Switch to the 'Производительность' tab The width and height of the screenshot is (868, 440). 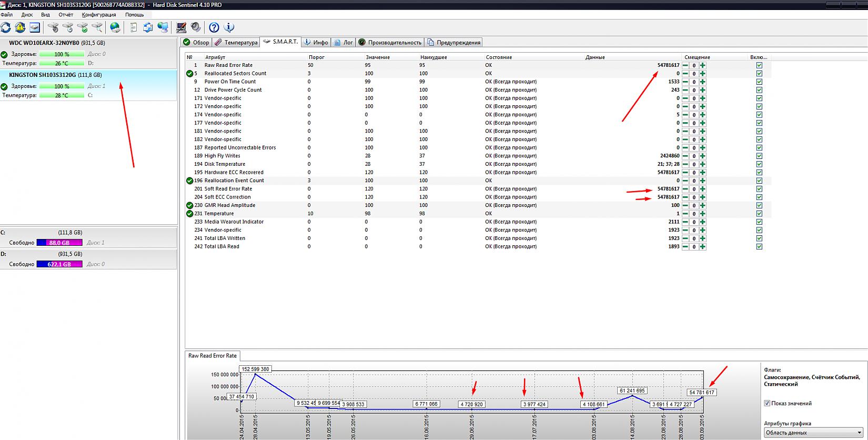click(390, 42)
